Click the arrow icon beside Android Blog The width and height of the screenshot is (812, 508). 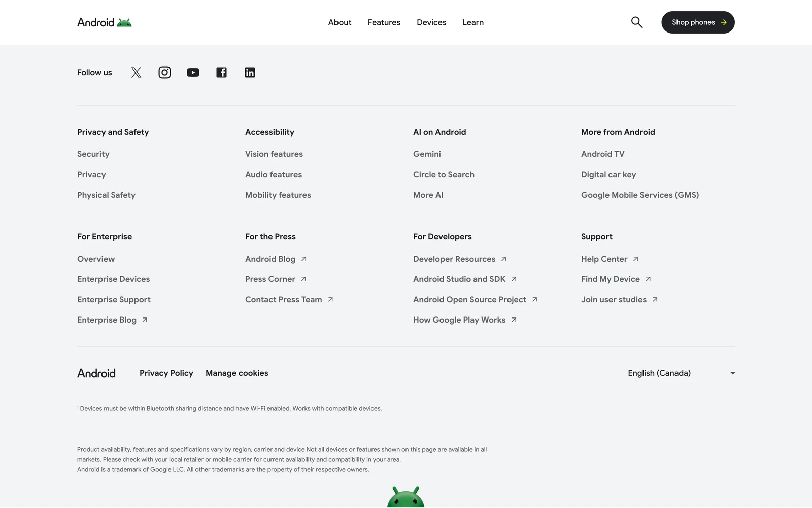303,259
